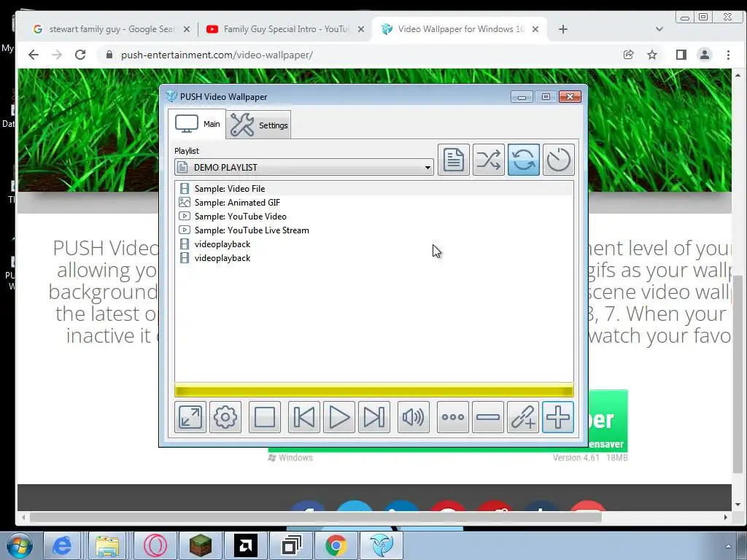Open Opera browser from taskbar
The image size is (747, 560).
point(155,545)
